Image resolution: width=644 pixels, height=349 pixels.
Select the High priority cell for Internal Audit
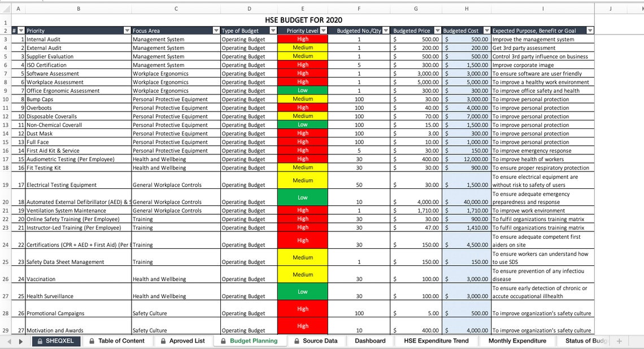(302, 39)
